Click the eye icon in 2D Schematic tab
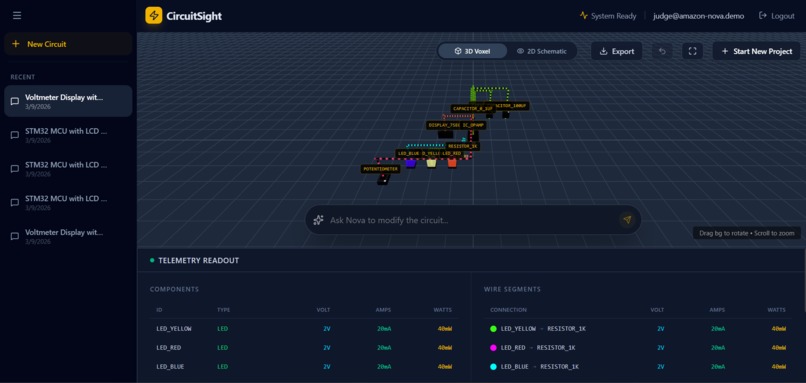 pyautogui.click(x=520, y=51)
